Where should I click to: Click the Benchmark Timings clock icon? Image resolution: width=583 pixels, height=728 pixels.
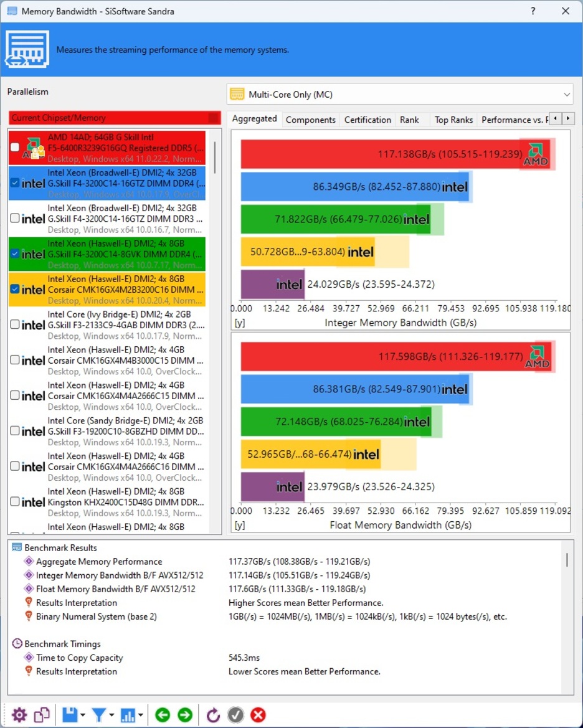tap(17, 643)
